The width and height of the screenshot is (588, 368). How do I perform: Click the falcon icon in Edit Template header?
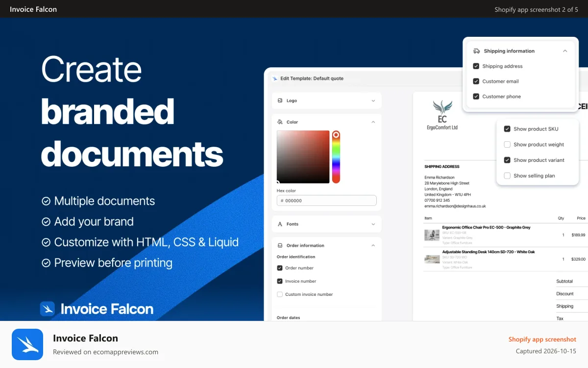pos(275,79)
